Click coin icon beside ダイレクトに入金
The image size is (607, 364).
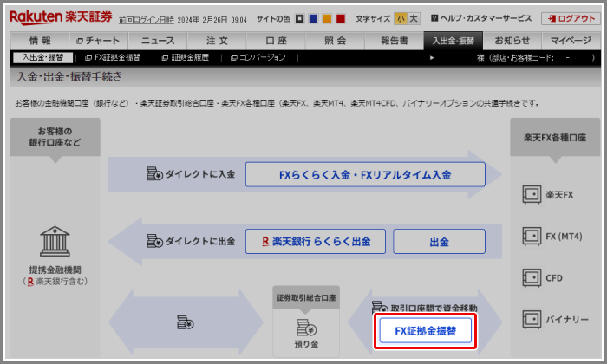(154, 173)
